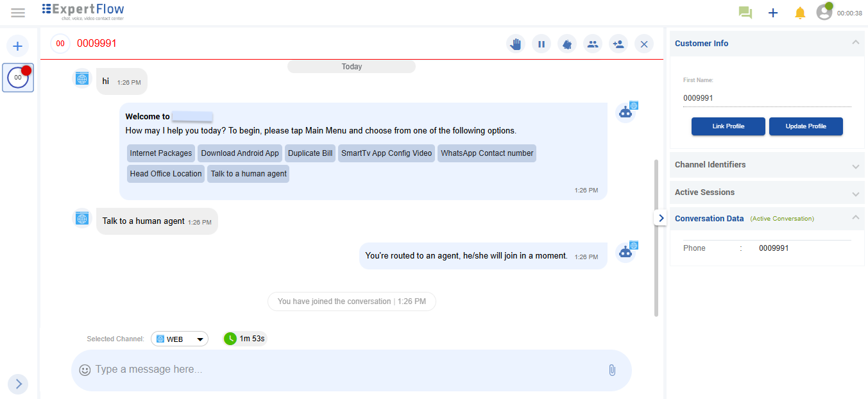Raise hand in the active conversation
This screenshot has width=868, height=399.
(x=515, y=44)
